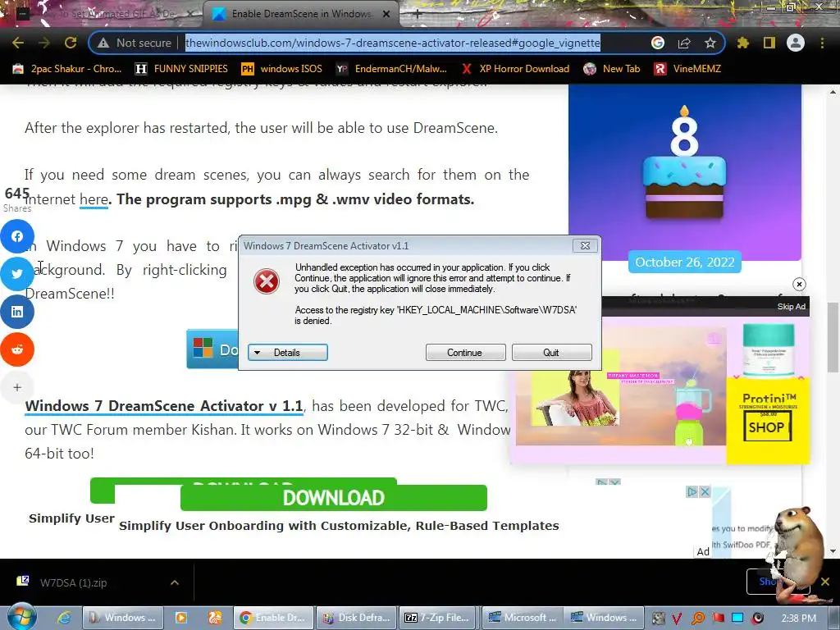This screenshot has width=840, height=630.
Task: Click SHOP button in Protini ad
Action: coord(767,427)
